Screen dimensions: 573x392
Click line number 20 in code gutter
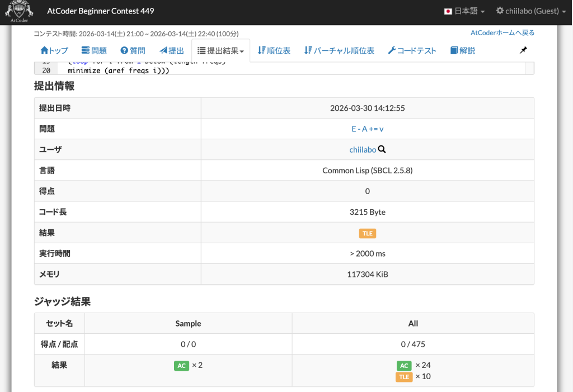(x=46, y=70)
